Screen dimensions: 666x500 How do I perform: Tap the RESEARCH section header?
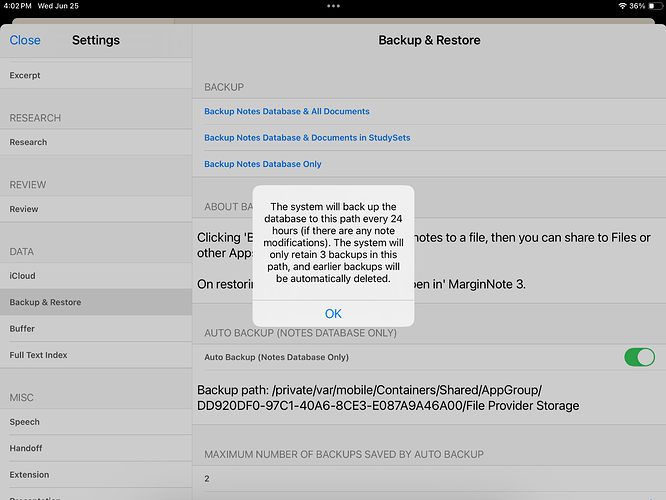click(35, 118)
